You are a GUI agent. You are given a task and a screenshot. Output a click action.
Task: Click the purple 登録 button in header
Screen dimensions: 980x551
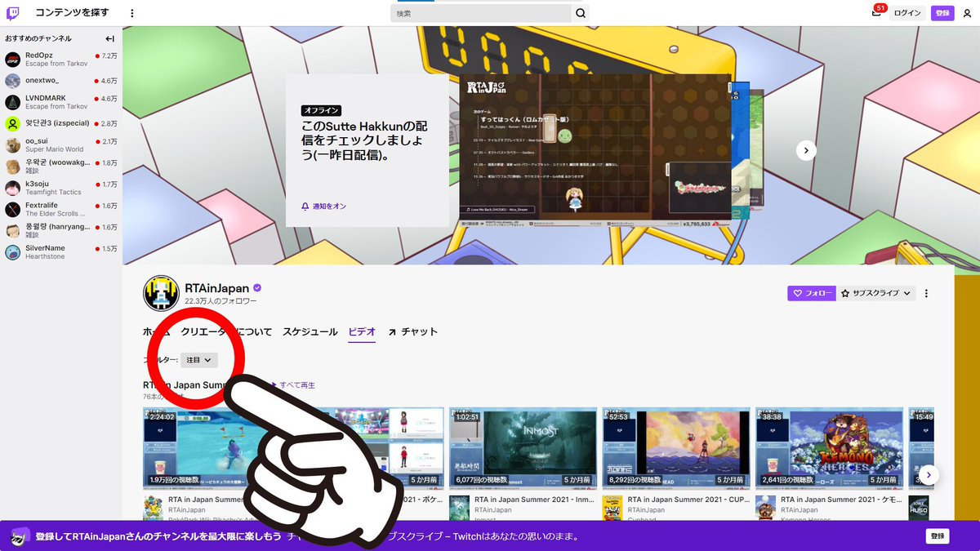tap(942, 13)
